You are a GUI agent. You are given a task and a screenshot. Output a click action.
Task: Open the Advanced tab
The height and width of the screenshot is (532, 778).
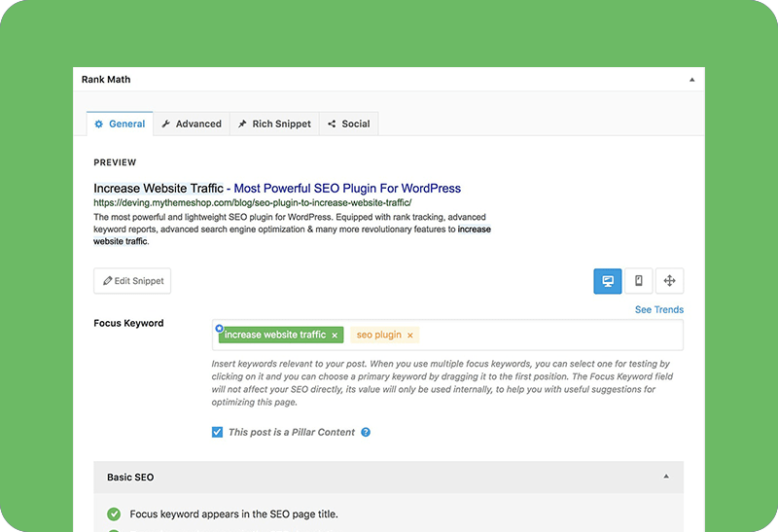pos(192,124)
